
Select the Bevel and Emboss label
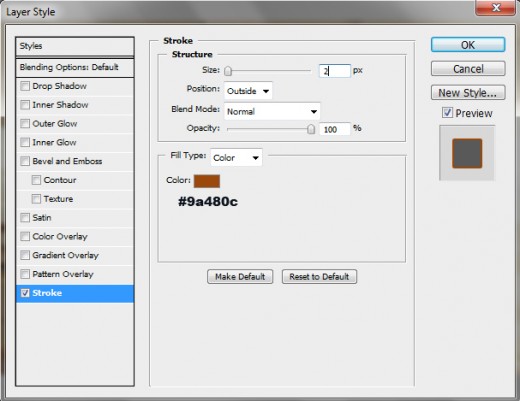[67, 161]
